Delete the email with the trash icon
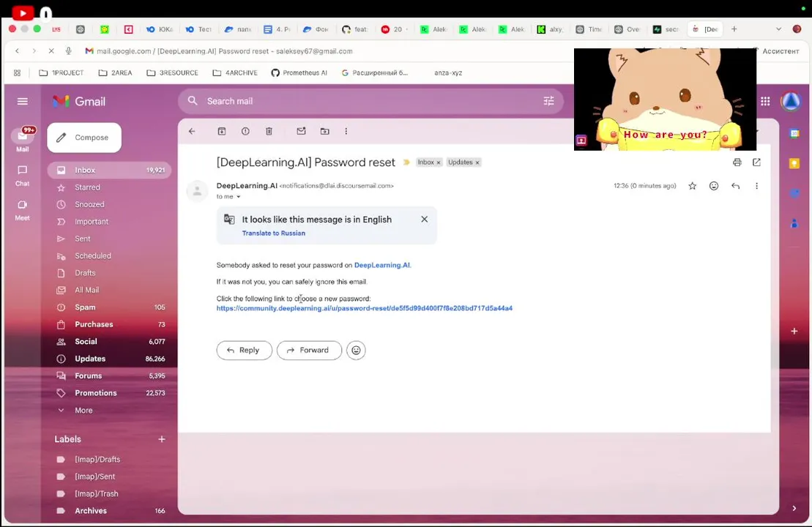The height and width of the screenshot is (527, 812). click(269, 132)
